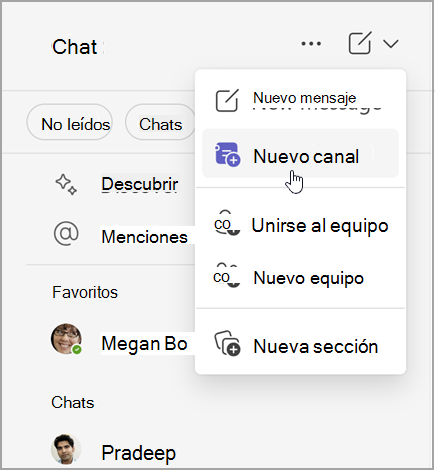Viewport: 435px width, 470px height.
Task: Filter by No leídos pill
Action: pyautogui.click(x=70, y=122)
